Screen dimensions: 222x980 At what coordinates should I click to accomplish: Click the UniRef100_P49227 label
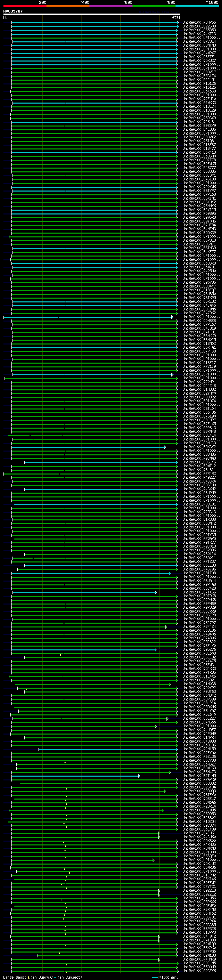[199, 477]
